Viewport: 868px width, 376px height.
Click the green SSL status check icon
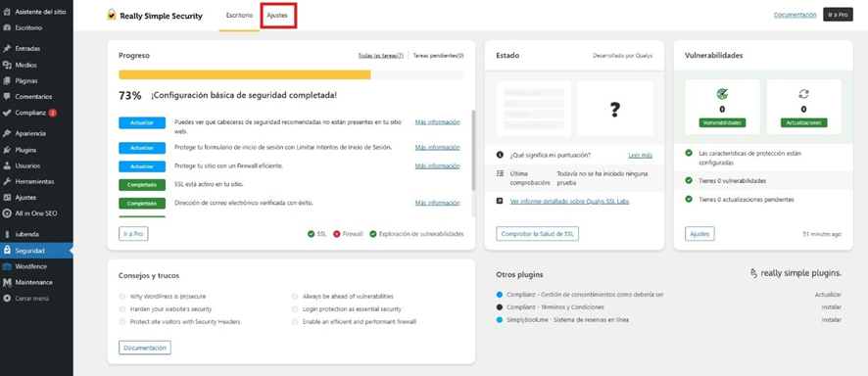tap(312, 234)
